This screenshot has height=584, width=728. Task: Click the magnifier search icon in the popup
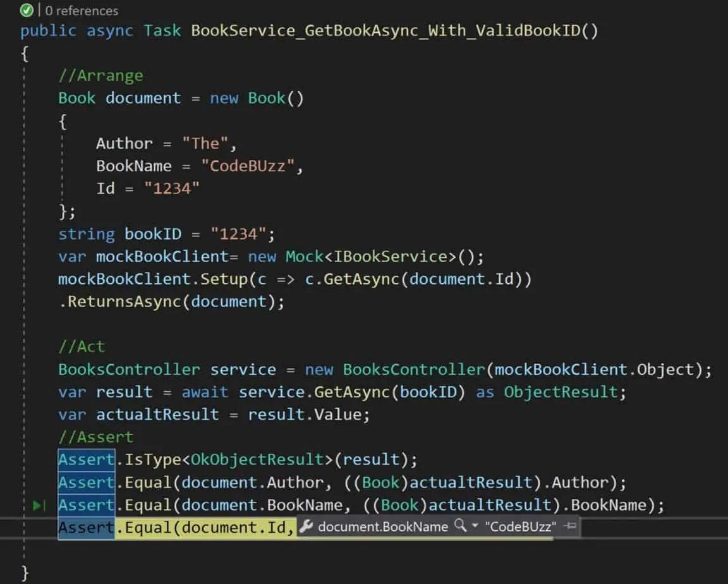[x=461, y=526]
